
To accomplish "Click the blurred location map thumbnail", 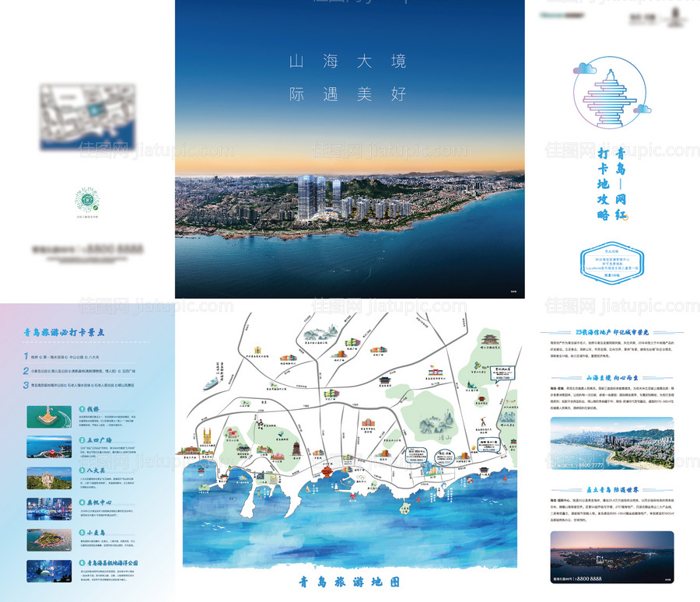I will pos(87,117).
